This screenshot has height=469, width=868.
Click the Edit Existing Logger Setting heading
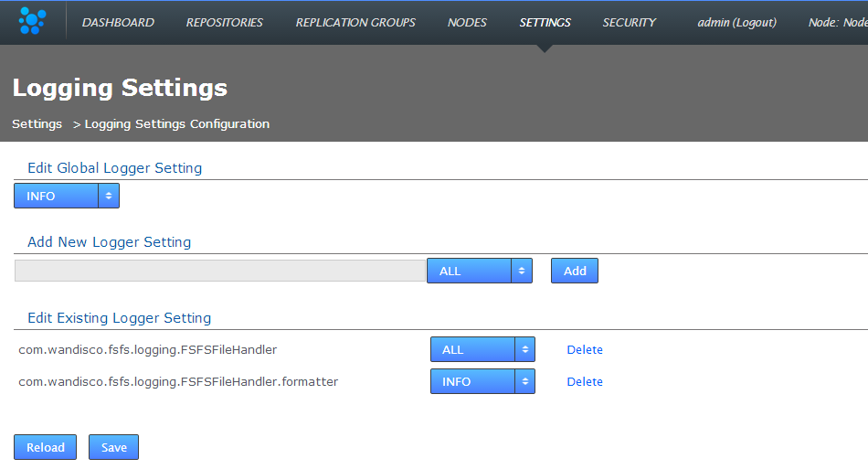tap(119, 318)
